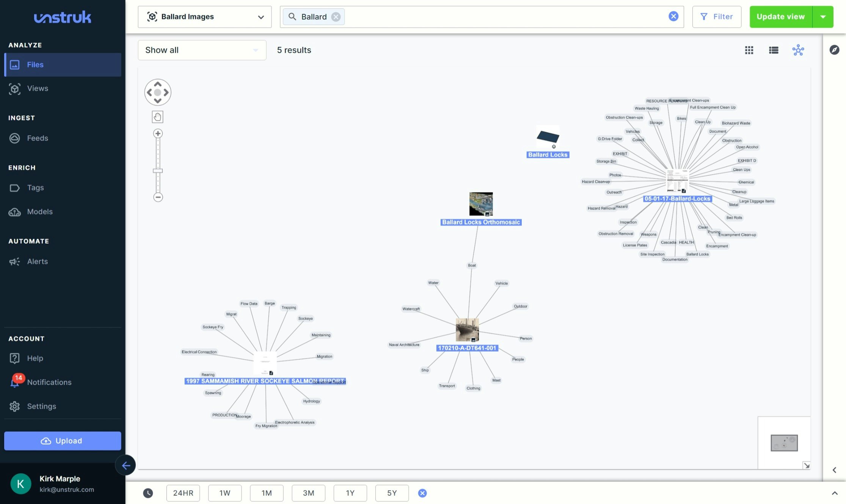Select the 5Y time range
Screen dimensions: 846x504
(x=392, y=493)
